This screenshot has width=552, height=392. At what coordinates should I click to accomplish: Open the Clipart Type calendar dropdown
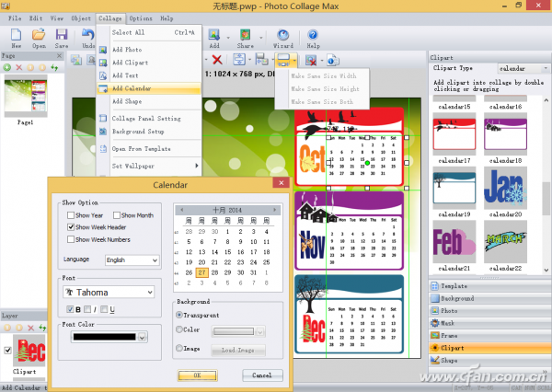point(523,68)
